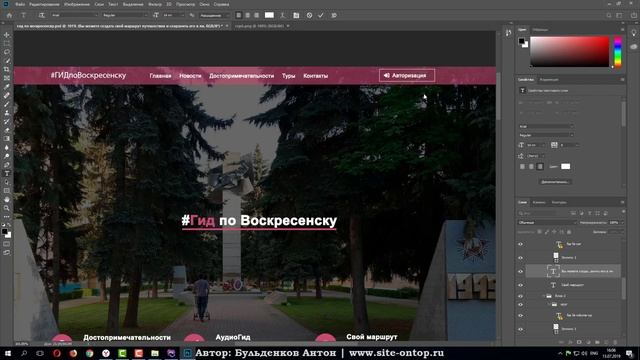The width and height of the screenshot is (640, 360).
Task: Open the Create warped text option
Action: click(x=282, y=15)
